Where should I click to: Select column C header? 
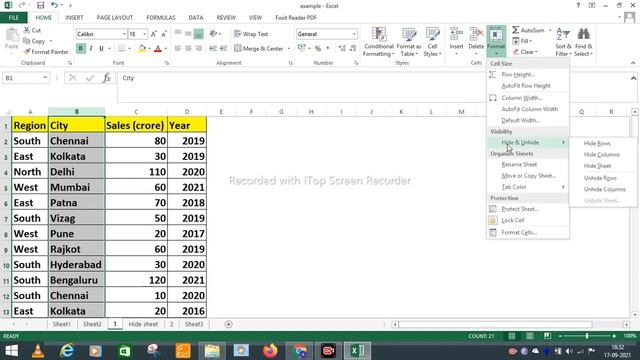click(x=136, y=111)
